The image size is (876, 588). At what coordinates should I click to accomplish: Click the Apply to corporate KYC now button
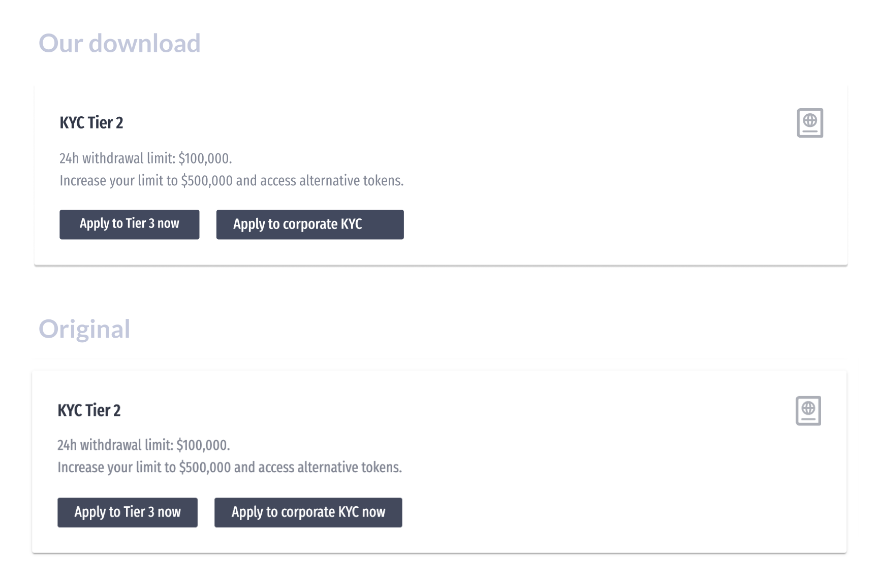tap(308, 512)
